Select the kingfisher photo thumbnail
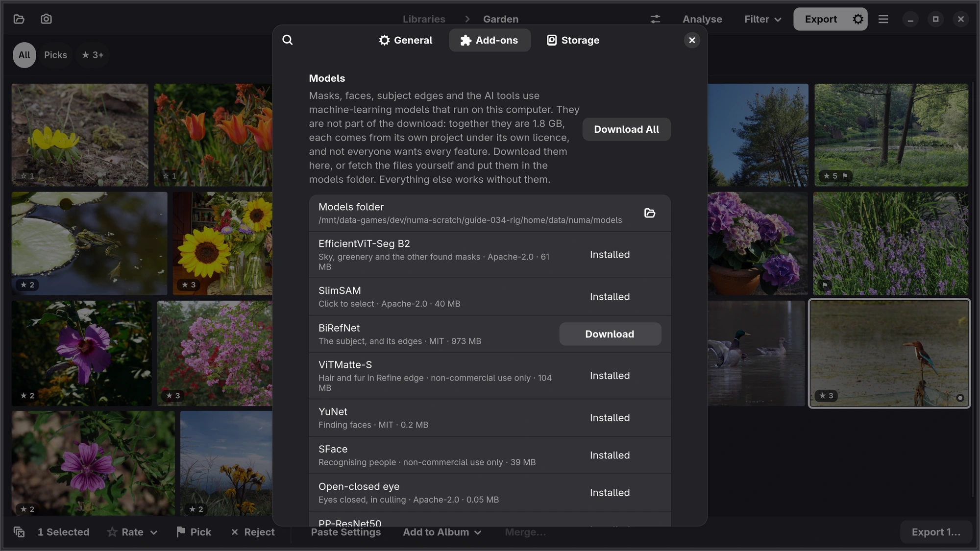Viewport: 980px width, 551px height. click(889, 353)
